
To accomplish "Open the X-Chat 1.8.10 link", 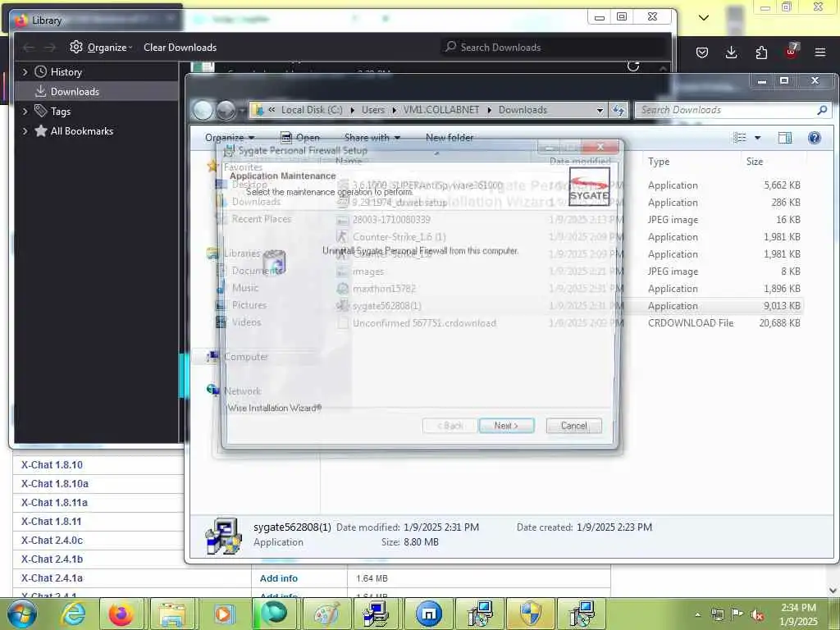I will tap(52, 465).
